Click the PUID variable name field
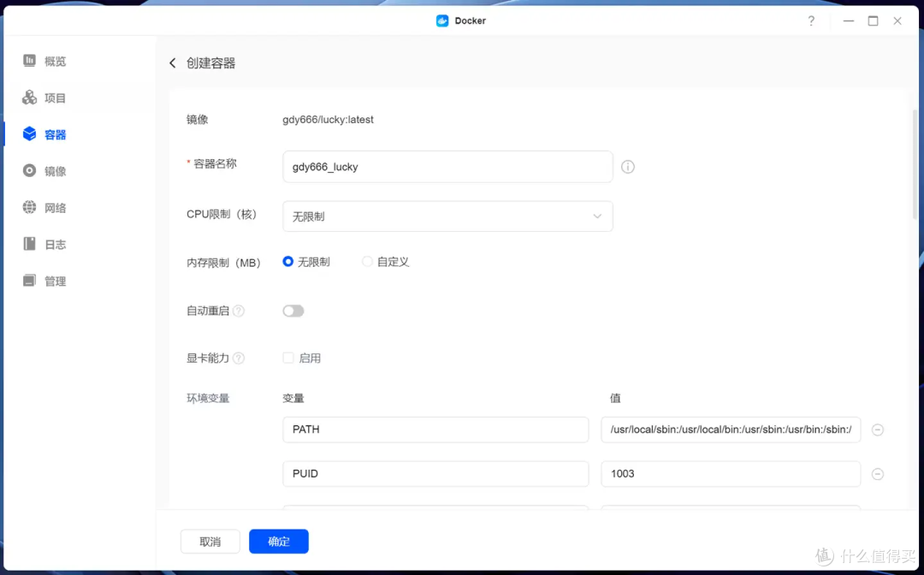Viewport: 924px width, 575px height. click(435, 474)
